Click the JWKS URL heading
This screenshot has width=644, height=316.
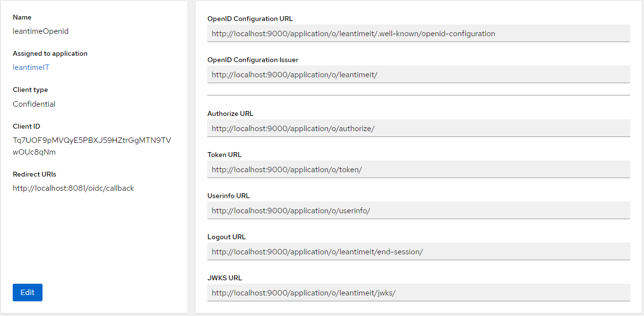tap(225, 278)
